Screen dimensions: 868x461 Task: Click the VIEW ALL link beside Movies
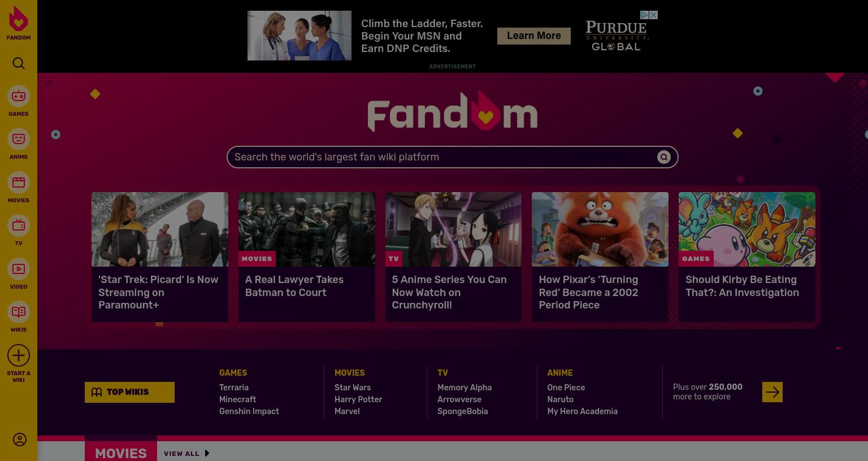click(x=181, y=454)
